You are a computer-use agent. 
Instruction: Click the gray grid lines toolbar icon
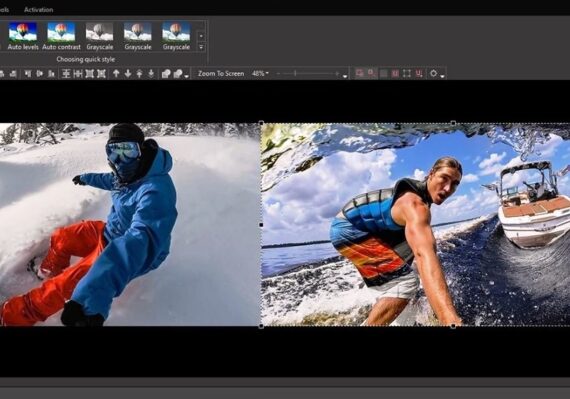point(383,74)
